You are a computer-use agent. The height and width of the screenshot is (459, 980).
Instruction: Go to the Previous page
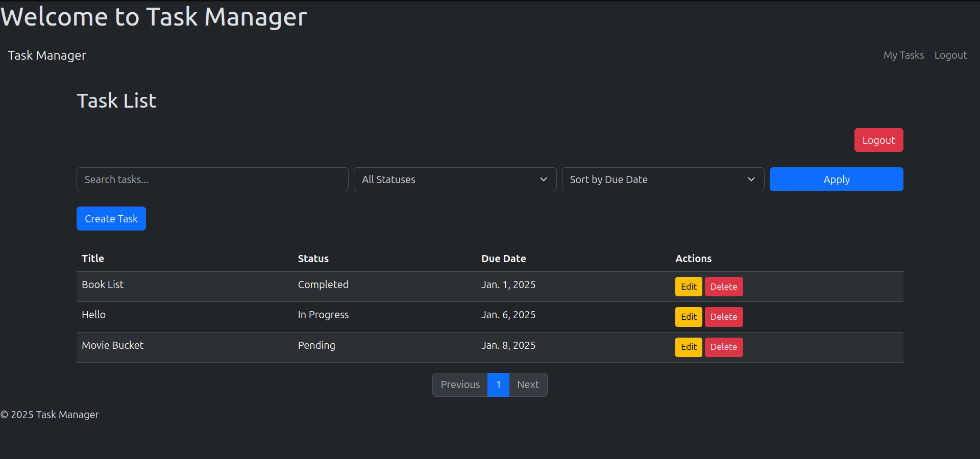460,385
